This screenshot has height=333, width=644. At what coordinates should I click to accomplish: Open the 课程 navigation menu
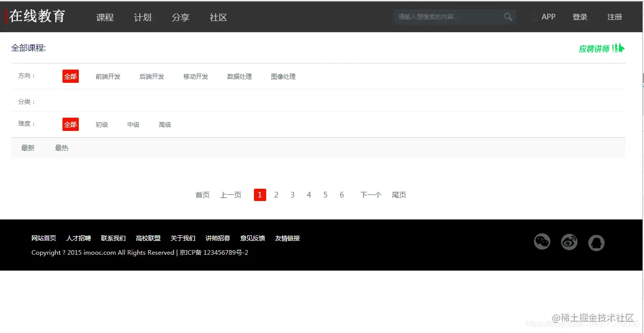coord(104,17)
